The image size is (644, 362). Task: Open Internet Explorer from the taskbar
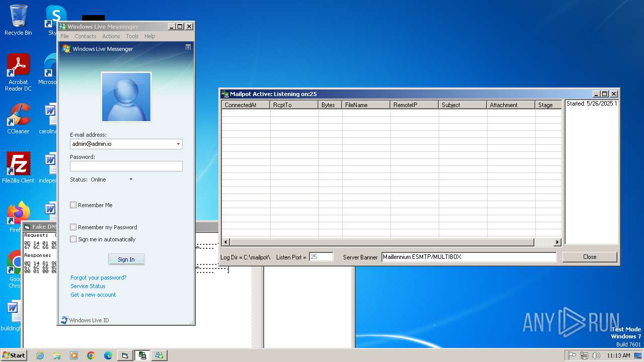40,355
